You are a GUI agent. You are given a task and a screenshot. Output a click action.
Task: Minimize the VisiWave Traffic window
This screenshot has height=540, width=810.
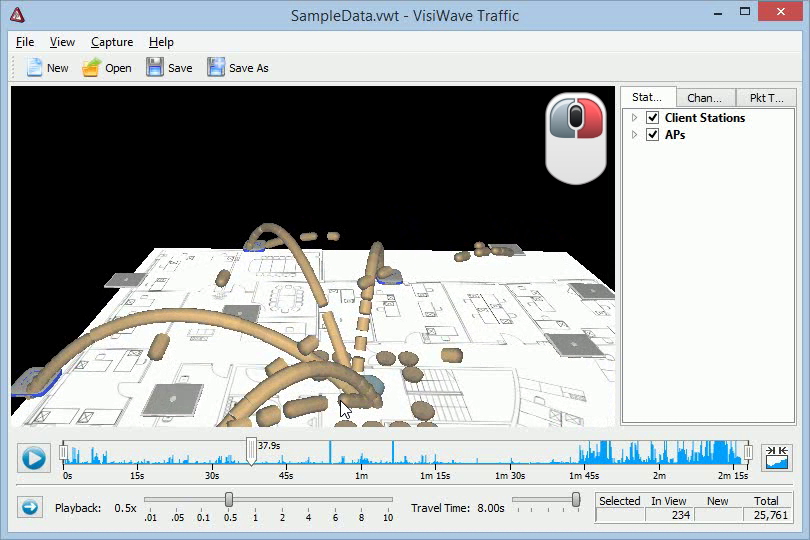pos(718,12)
